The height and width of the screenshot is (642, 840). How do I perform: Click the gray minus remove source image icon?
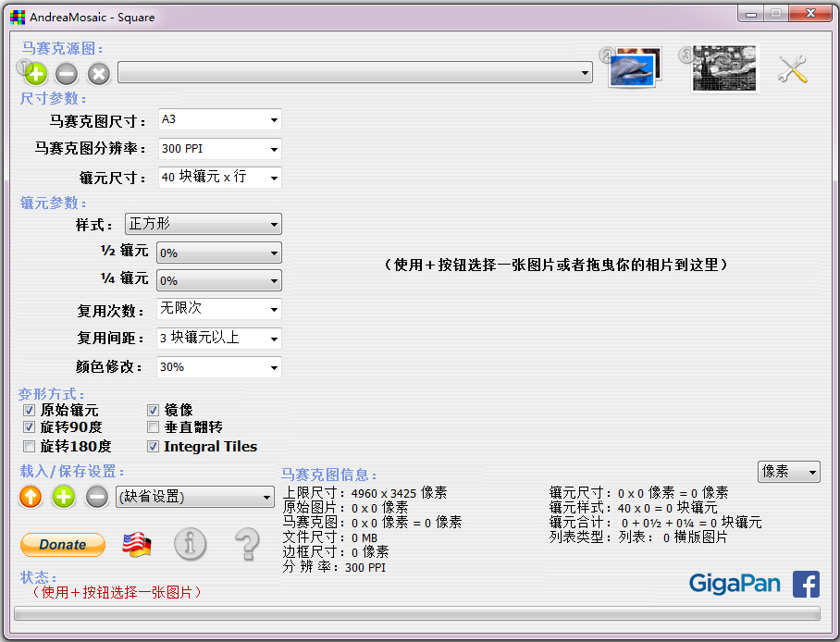67,74
